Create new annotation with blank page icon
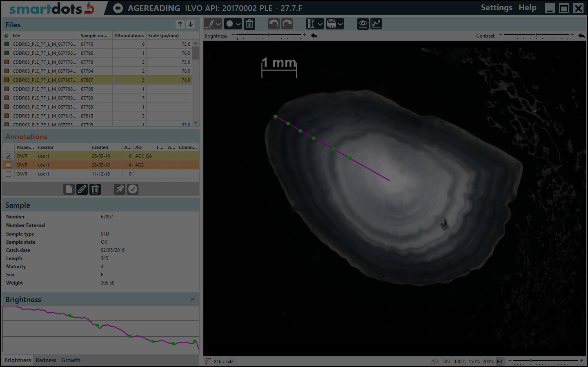The width and height of the screenshot is (588, 367). click(x=69, y=189)
